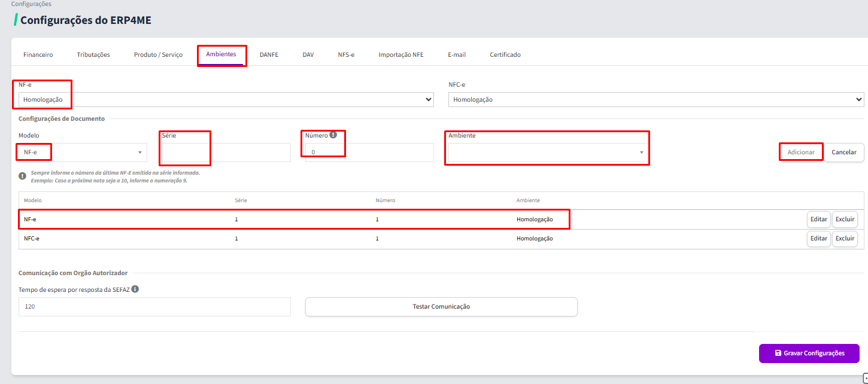Image resolution: width=868 pixels, height=384 pixels.
Task: Click the SEFAZ wait time field
Action: click(x=154, y=307)
